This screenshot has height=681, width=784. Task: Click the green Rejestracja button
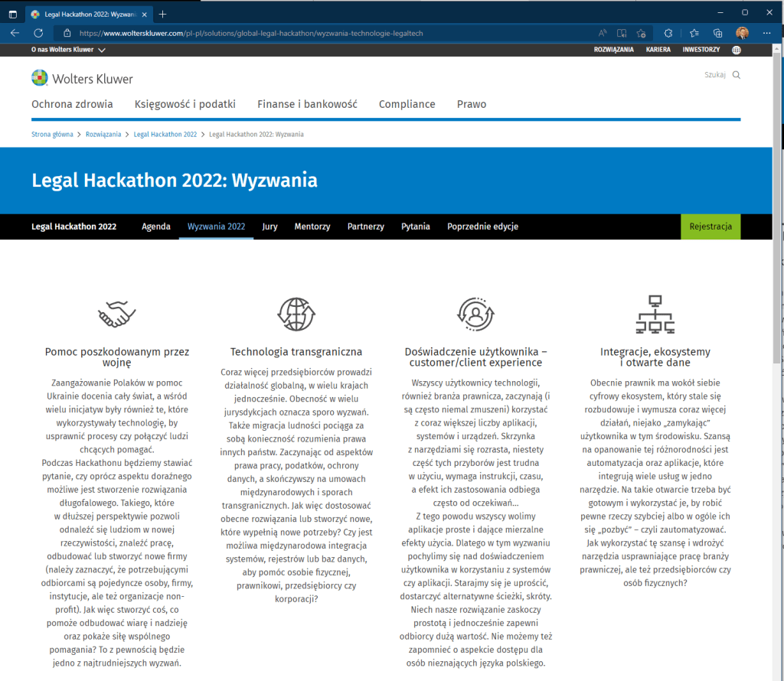coord(710,226)
